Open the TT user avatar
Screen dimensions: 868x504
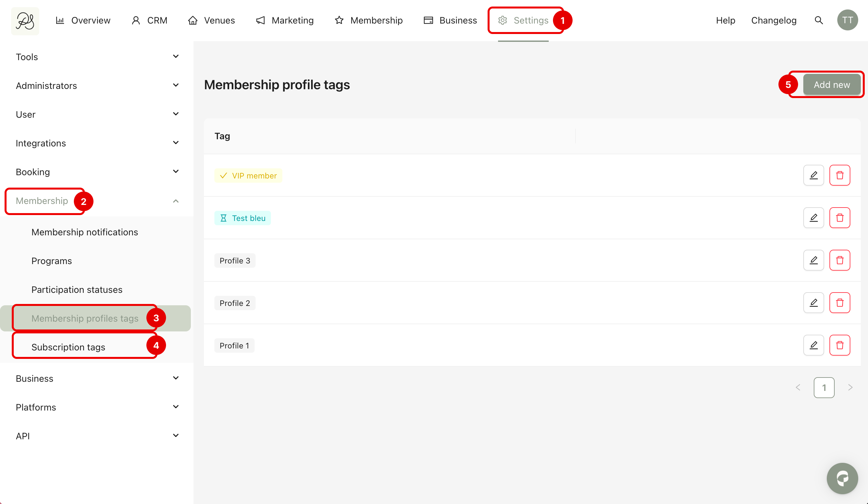coord(847,21)
